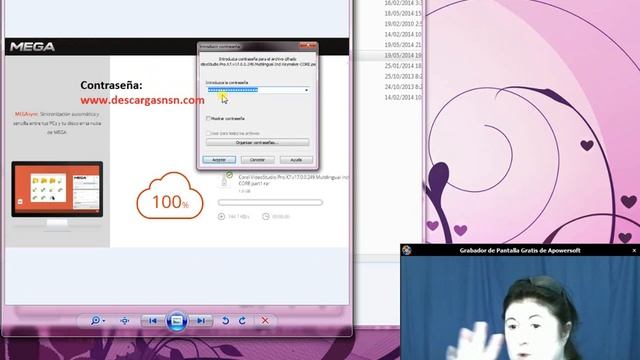Start the slideshow with the center round button
The width and height of the screenshot is (640, 360).
pyautogui.click(x=177, y=321)
